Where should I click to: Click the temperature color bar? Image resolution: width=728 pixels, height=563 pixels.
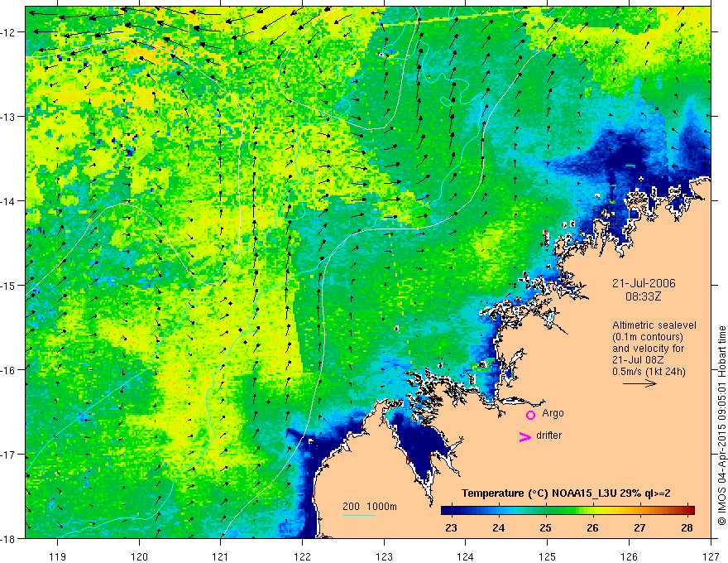[568, 510]
